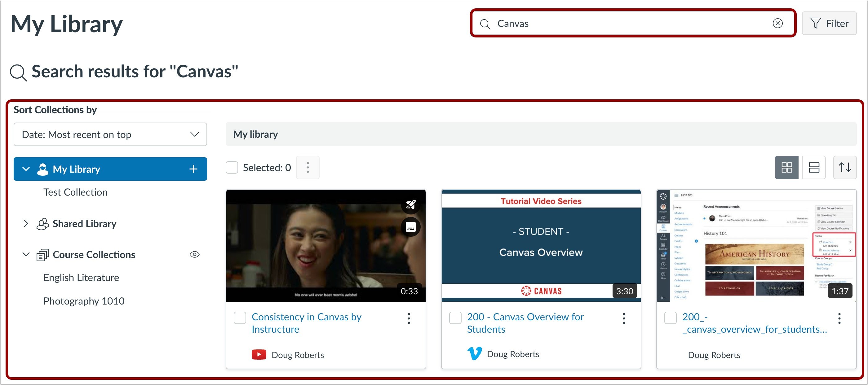Open the Filter options
The width and height of the screenshot is (868, 385).
[x=829, y=23]
